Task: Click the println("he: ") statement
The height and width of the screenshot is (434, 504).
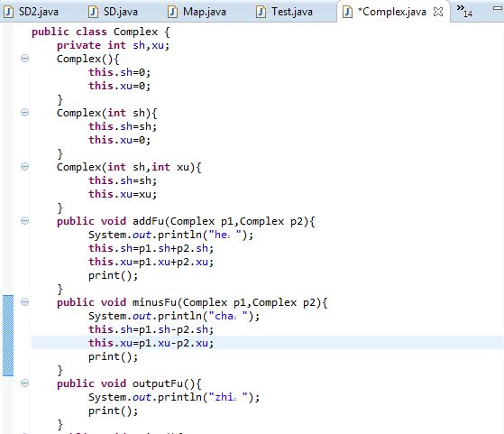Action: tap(171, 235)
